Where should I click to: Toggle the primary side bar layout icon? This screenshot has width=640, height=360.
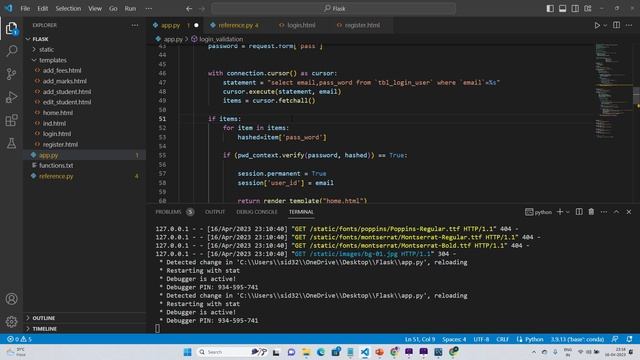(x=550, y=9)
